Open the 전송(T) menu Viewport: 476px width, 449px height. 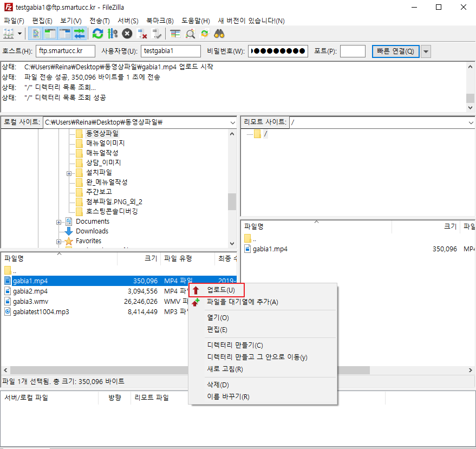99,21
